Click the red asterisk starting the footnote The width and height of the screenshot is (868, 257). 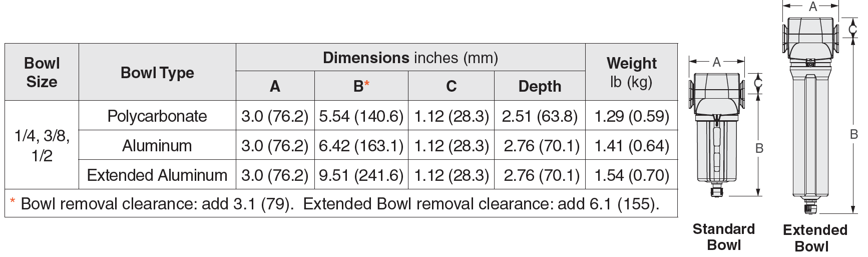pyautogui.click(x=13, y=203)
